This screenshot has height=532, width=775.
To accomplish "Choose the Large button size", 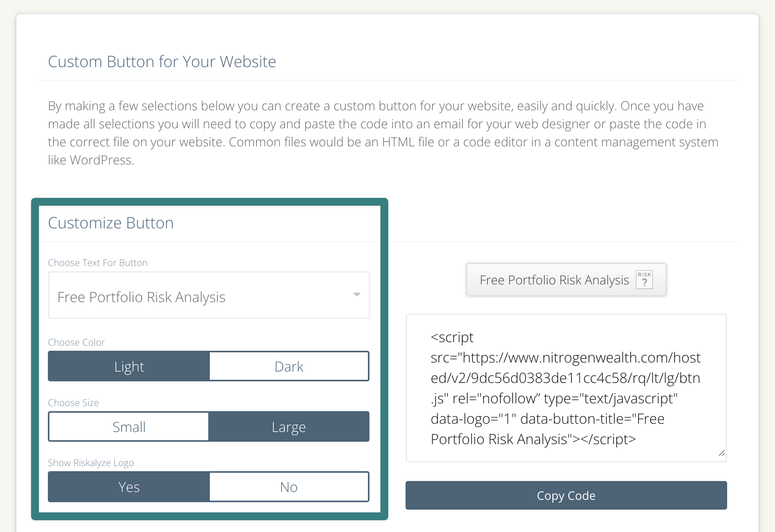I will tap(289, 426).
